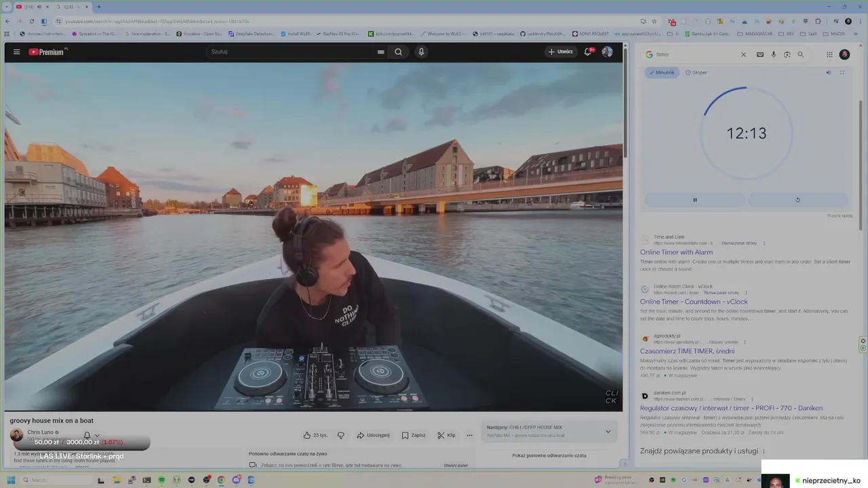The width and height of the screenshot is (868, 488).
Task: Create a clip with Klip scissors
Action: coord(446,435)
